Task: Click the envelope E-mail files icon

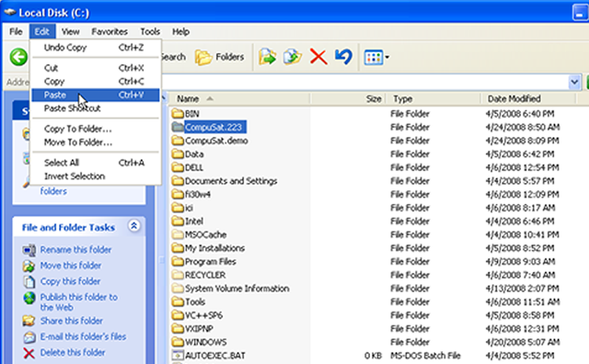Action: 29,337
